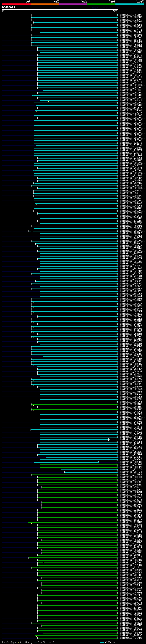Click the UniRef100_Q2FTL9 label
This screenshot has width=146, height=644.
click(131, 474)
